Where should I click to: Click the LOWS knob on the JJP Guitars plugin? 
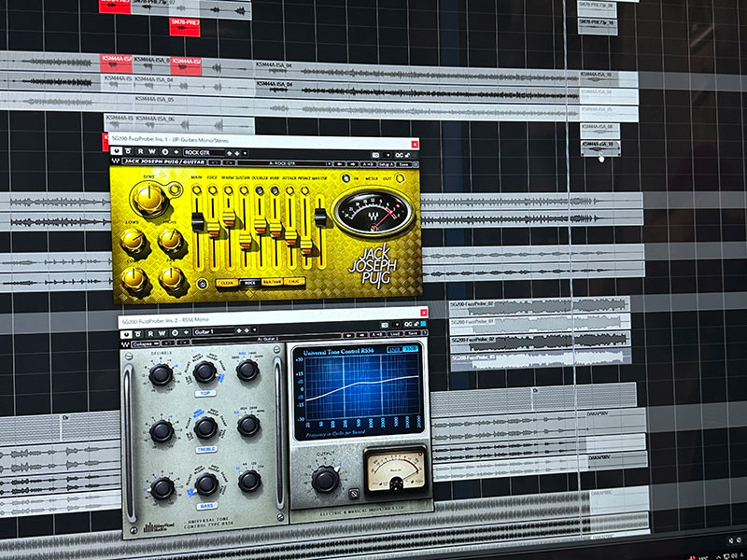(133, 241)
